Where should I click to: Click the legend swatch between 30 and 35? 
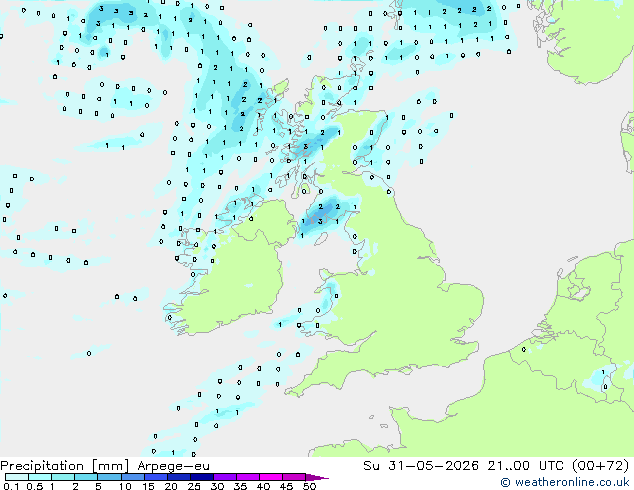225,477
